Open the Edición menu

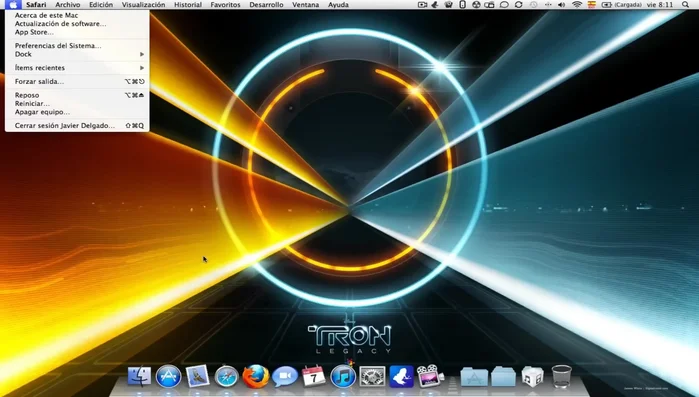pos(101,5)
